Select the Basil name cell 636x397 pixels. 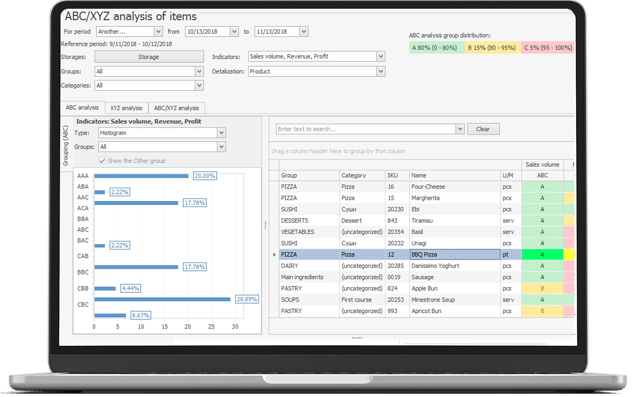click(455, 232)
